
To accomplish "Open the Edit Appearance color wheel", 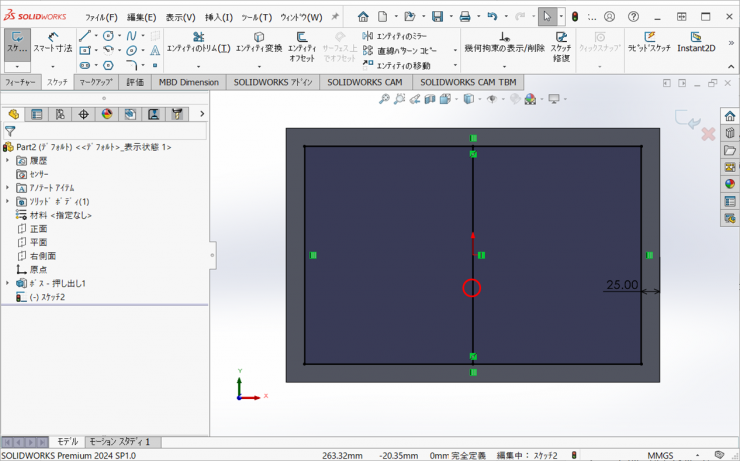I will click(x=529, y=99).
